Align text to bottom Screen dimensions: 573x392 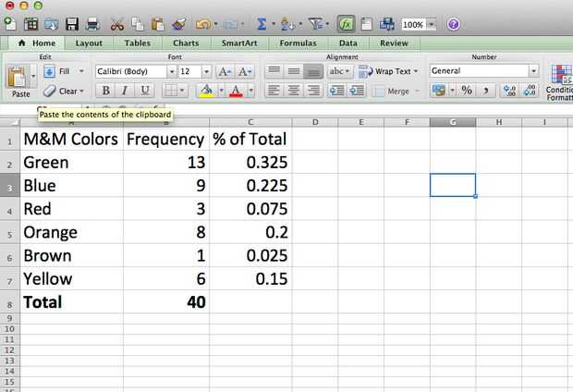(x=313, y=71)
